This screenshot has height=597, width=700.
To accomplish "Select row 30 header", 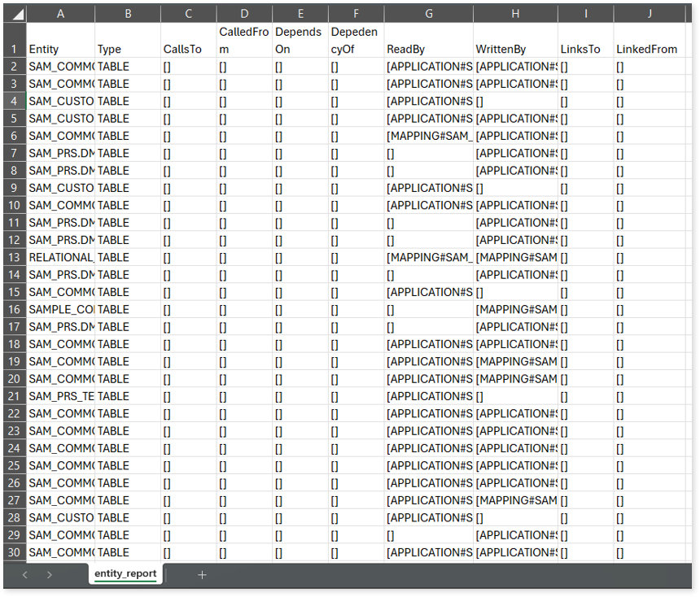I will (14, 552).
